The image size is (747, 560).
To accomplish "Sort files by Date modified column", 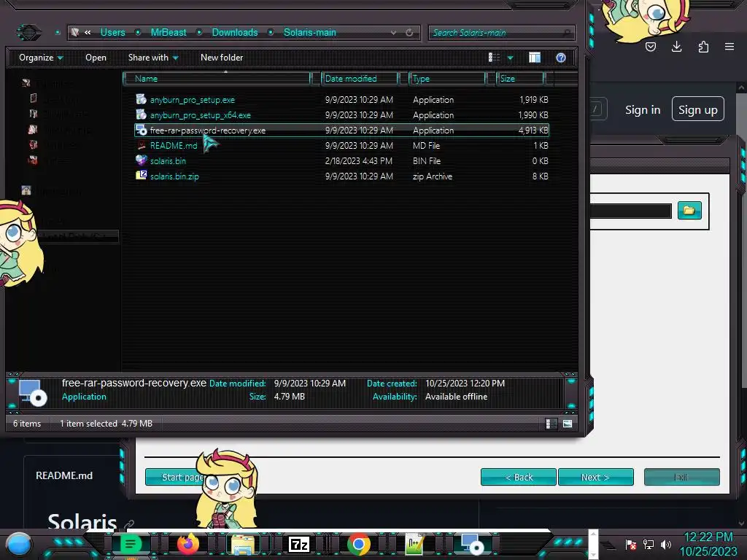I will tap(359, 79).
